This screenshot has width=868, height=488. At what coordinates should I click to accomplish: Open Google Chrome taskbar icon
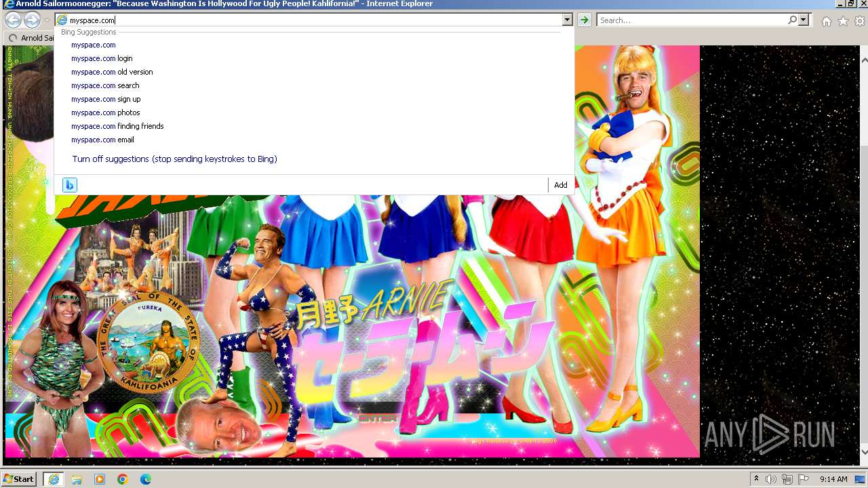123,479
